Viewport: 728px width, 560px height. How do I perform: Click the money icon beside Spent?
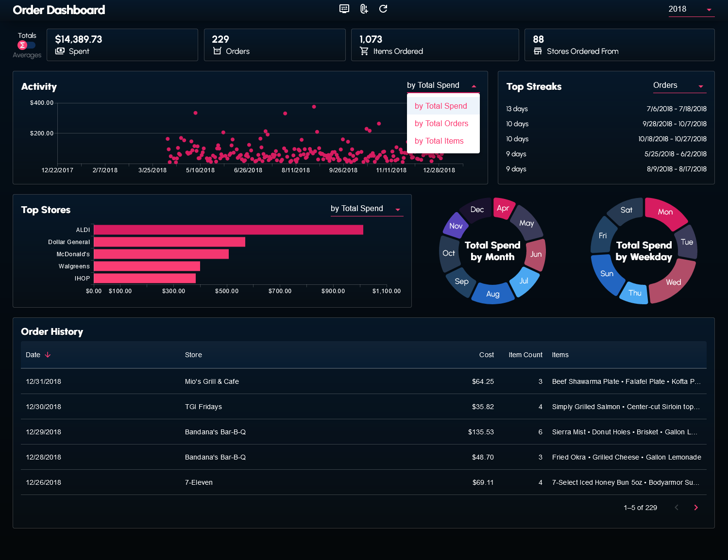[x=60, y=51]
